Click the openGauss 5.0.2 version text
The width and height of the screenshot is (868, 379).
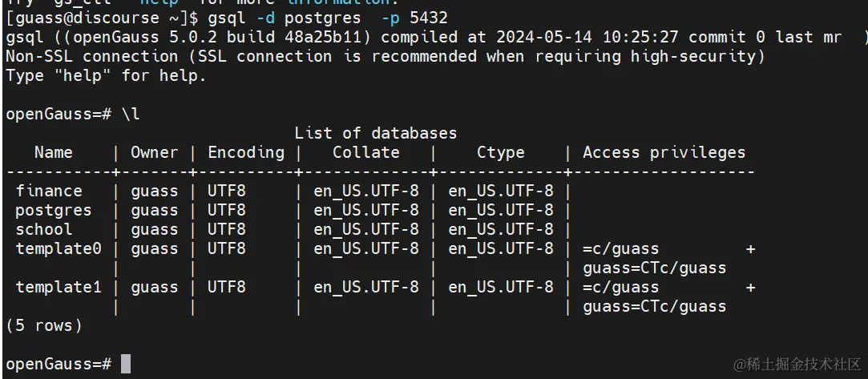pyautogui.click(x=150, y=37)
